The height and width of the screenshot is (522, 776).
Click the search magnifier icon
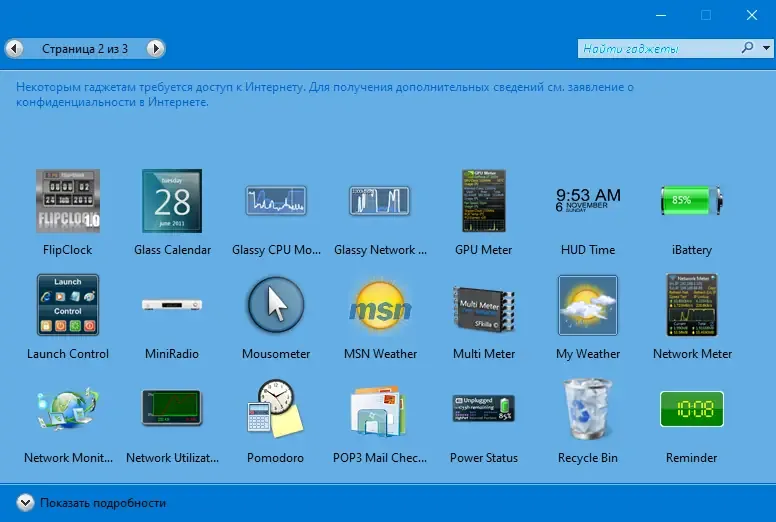(747, 48)
